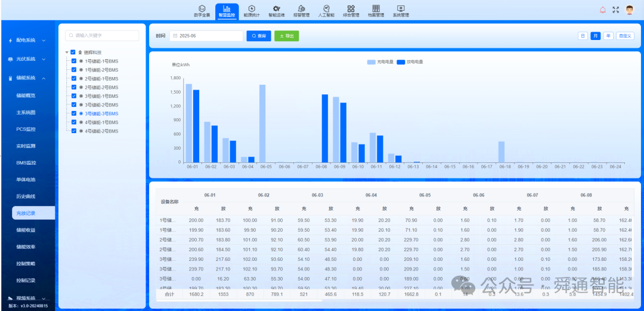The width and height of the screenshot is (644, 311).
Task: Select the 智慧监控 bar-chart icon
Action: pyautogui.click(x=227, y=8)
